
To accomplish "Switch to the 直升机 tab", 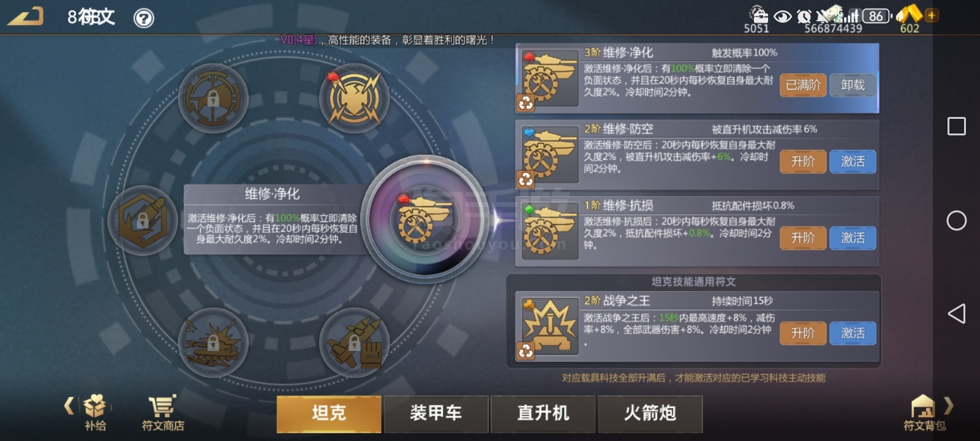I will click(x=543, y=414).
